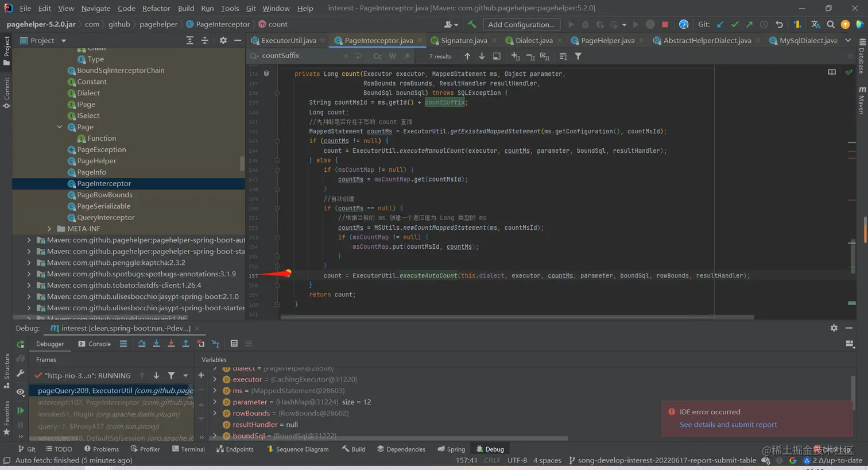Switch to Console tab in debugger

tap(95, 344)
